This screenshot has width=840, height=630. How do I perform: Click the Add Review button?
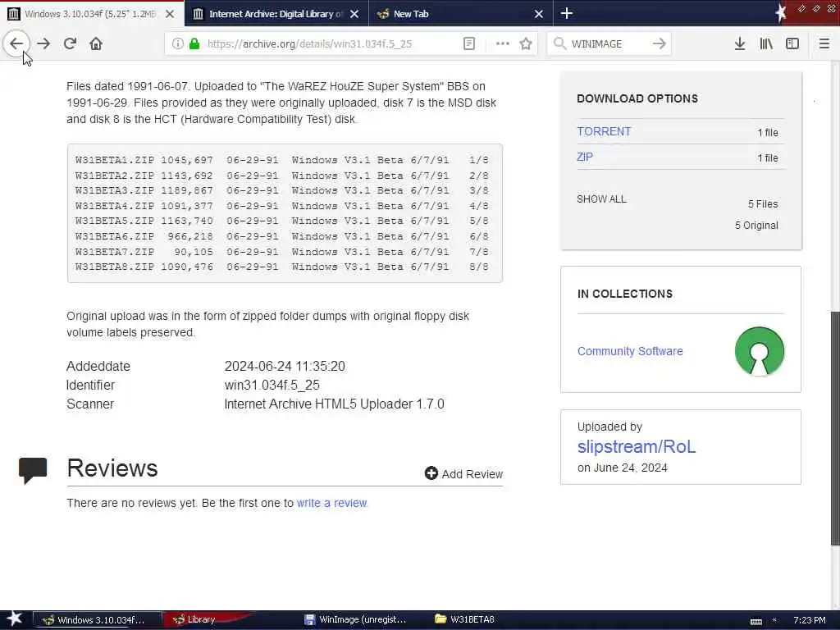tap(464, 473)
